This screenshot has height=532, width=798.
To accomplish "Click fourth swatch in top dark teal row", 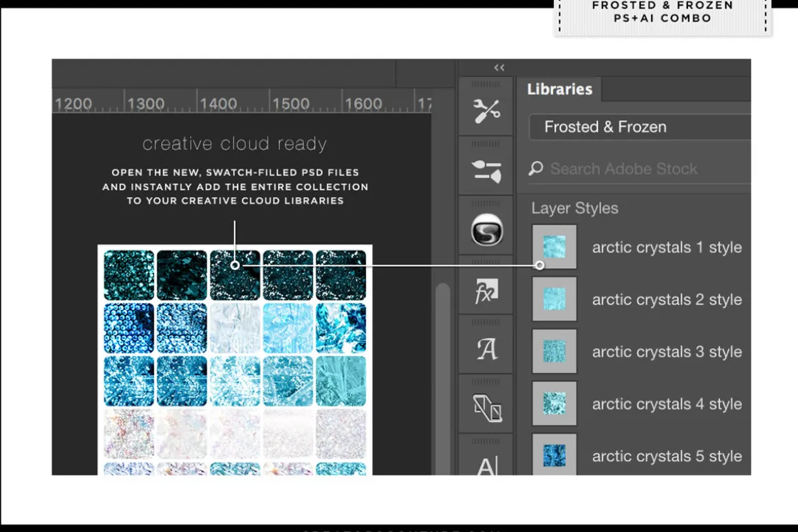I will click(288, 275).
